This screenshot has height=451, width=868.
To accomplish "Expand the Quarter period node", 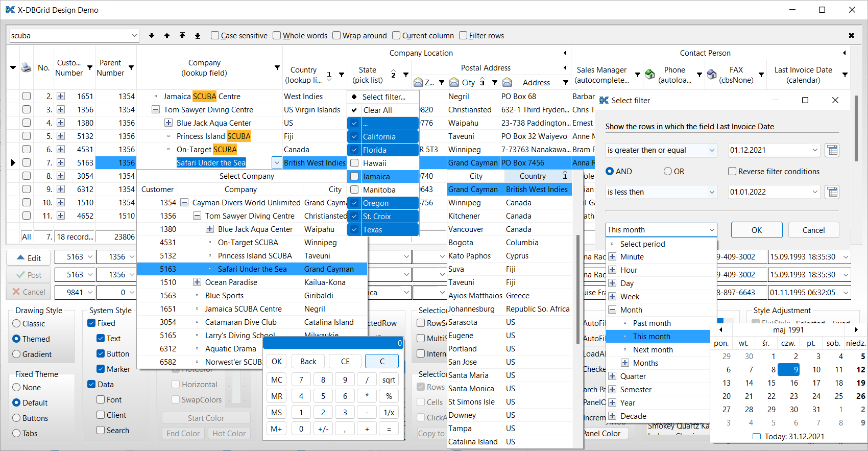I will pyautogui.click(x=612, y=376).
